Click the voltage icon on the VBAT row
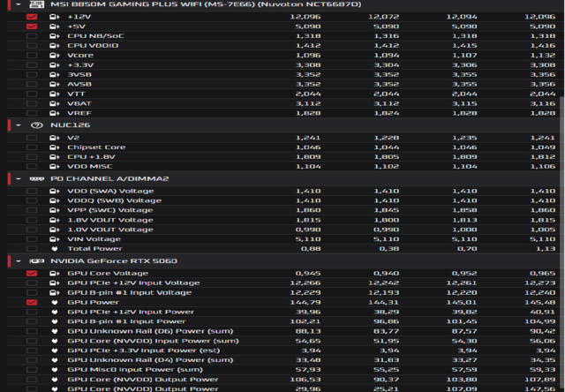Viewport: 565px width, 392px height. (x=55, y=103)
